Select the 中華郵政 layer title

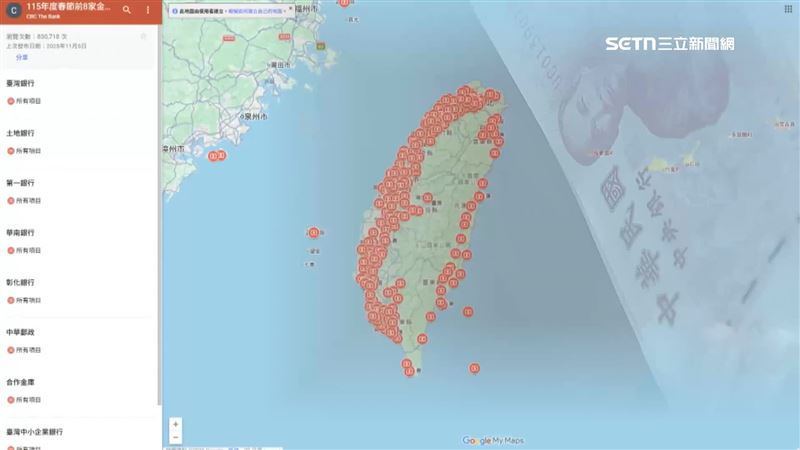[x=20, y=332]
